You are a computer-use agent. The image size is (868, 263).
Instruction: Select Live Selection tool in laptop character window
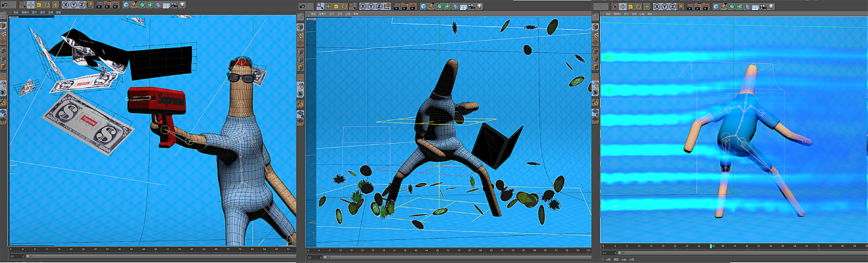click(x=321, y=6)
